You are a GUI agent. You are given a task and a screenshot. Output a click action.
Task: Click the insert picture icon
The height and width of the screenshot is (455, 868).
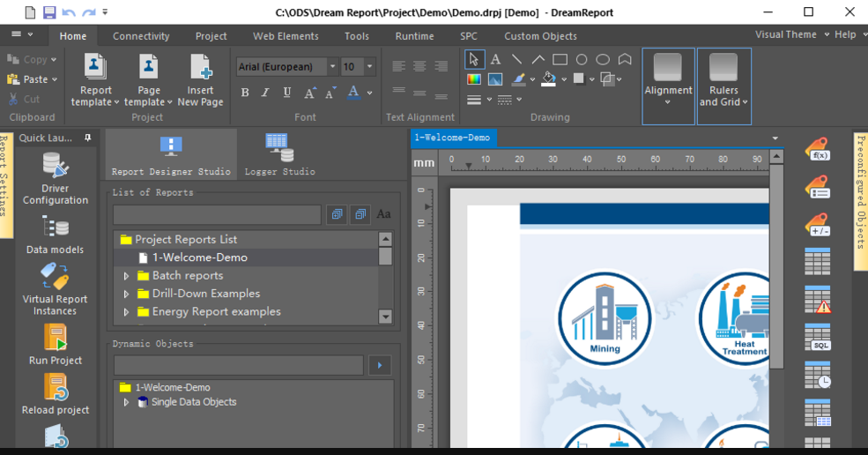click(495, 79)
